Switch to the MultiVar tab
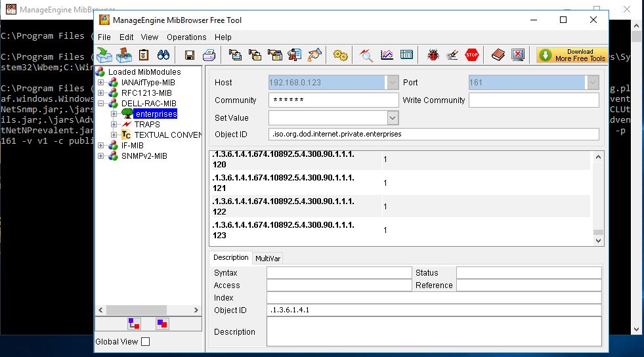The width and height of the screenshot is (644, 357). (268, 259)
